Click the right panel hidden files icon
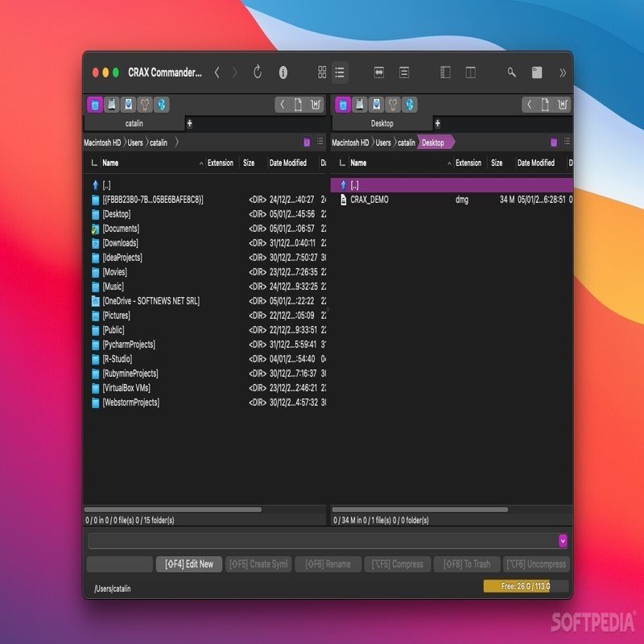 [x=562, y=105]
